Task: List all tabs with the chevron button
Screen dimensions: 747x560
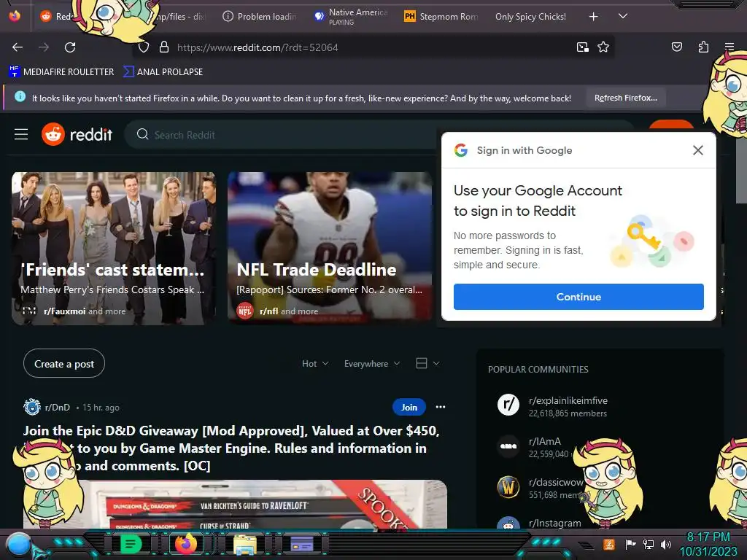Action: pyautogui.click(x=623, y=16)
